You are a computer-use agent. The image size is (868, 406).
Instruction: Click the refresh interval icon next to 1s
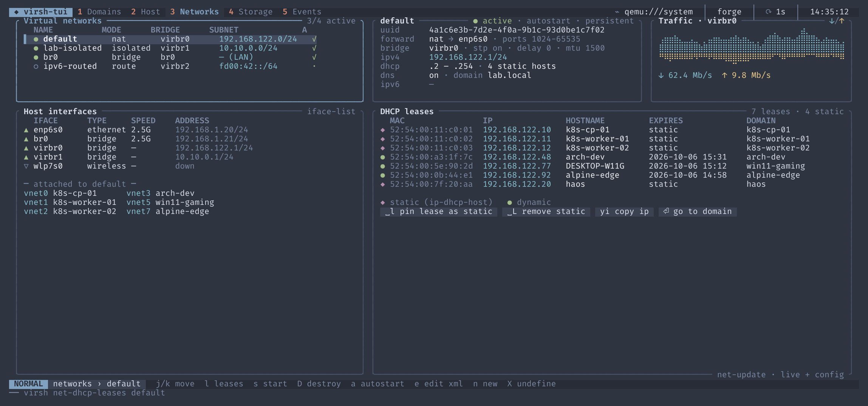click(x=768, y=12)
